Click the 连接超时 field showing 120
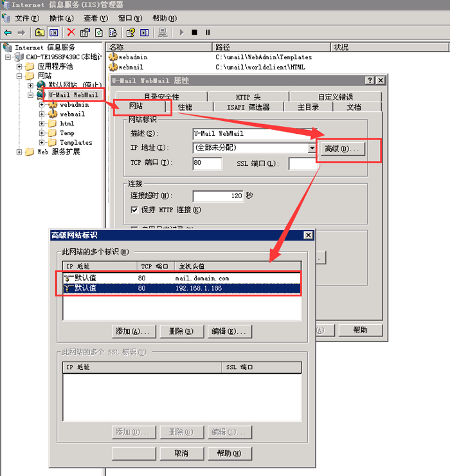Image resolution: width=450 pixels, height=476 pixels. coord(218,196)
